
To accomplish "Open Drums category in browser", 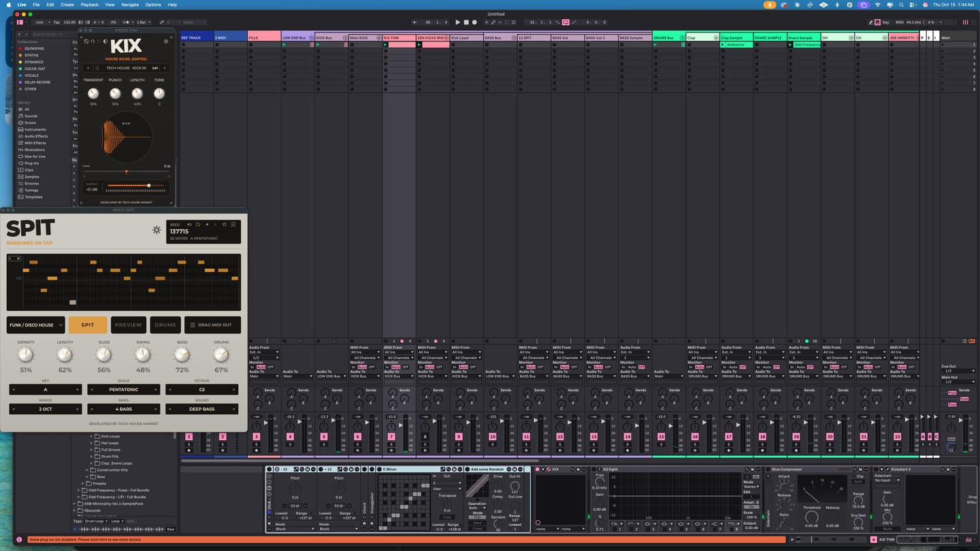I will pyautogui.click(x=30, y=122).
